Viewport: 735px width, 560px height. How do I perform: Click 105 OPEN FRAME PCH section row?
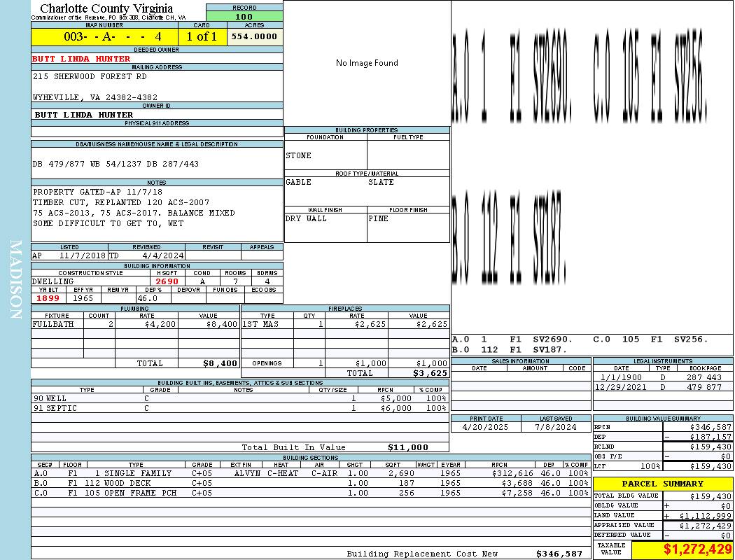(311, 493)
